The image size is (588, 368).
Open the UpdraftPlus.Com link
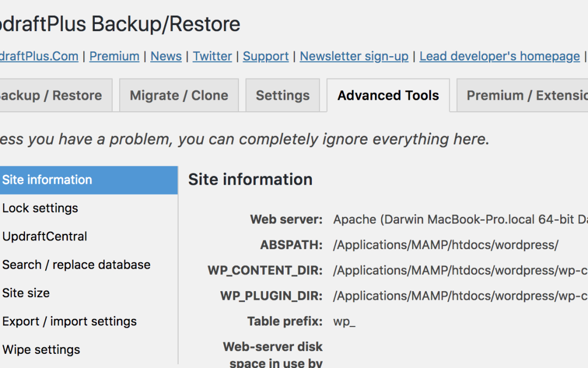39,56
